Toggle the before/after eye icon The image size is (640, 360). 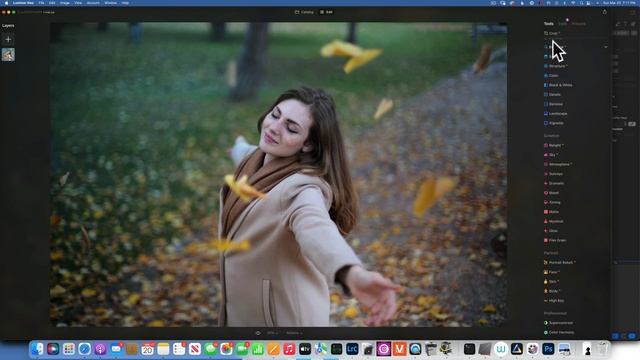coord(258,333)
